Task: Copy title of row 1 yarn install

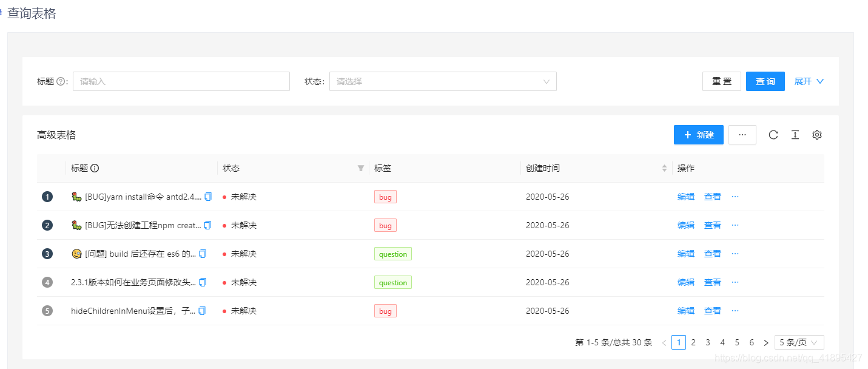Action: (x=208, y=197)
